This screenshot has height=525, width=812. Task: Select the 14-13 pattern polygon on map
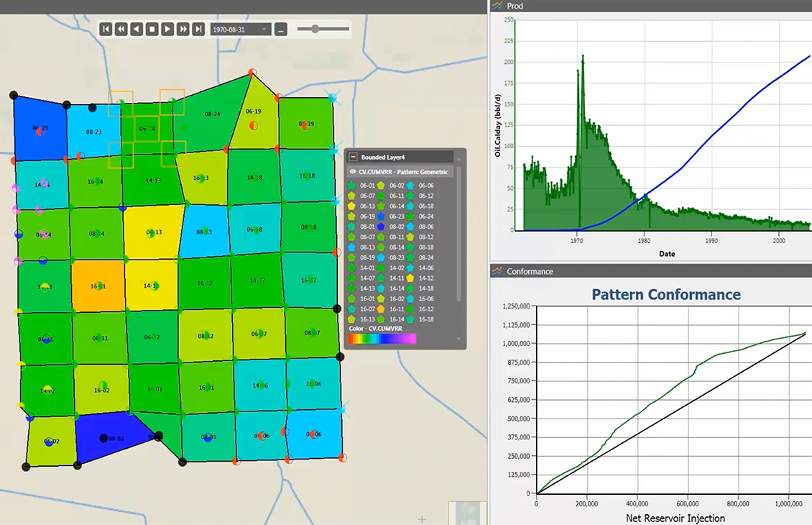153,181
